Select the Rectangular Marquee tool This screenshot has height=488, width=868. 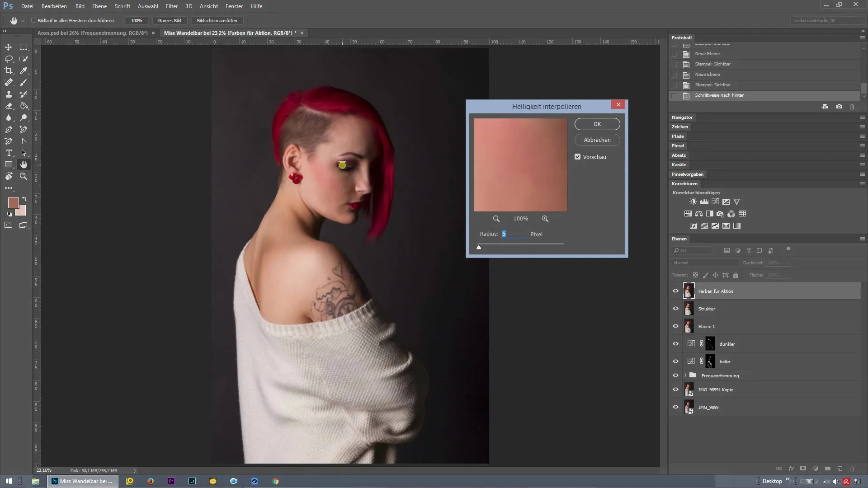coord(24,47)
